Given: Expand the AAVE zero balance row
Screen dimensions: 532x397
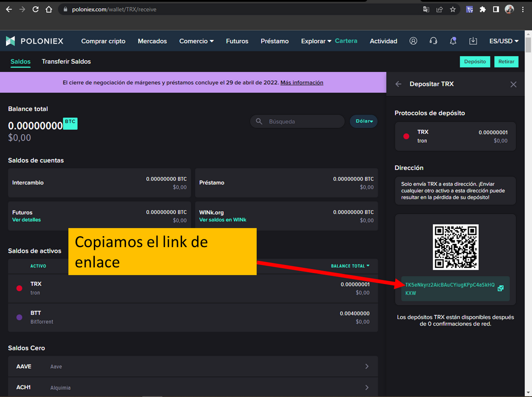Looking at the screenshot, I should (x=193, y=366).
